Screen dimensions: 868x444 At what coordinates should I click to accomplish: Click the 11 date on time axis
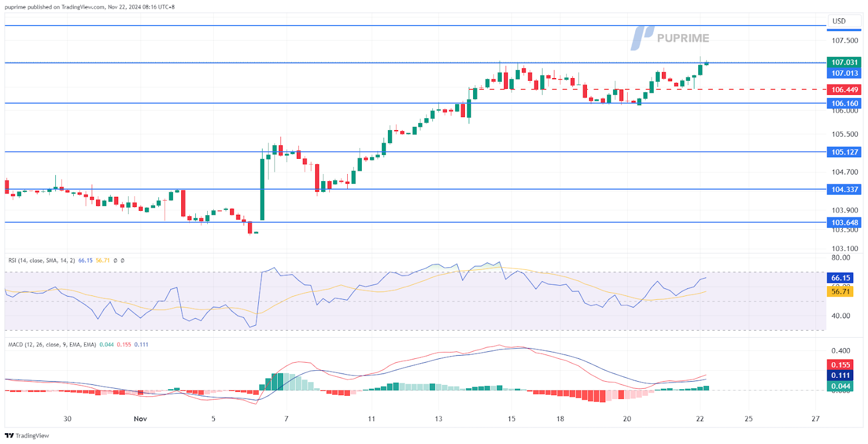371,419
